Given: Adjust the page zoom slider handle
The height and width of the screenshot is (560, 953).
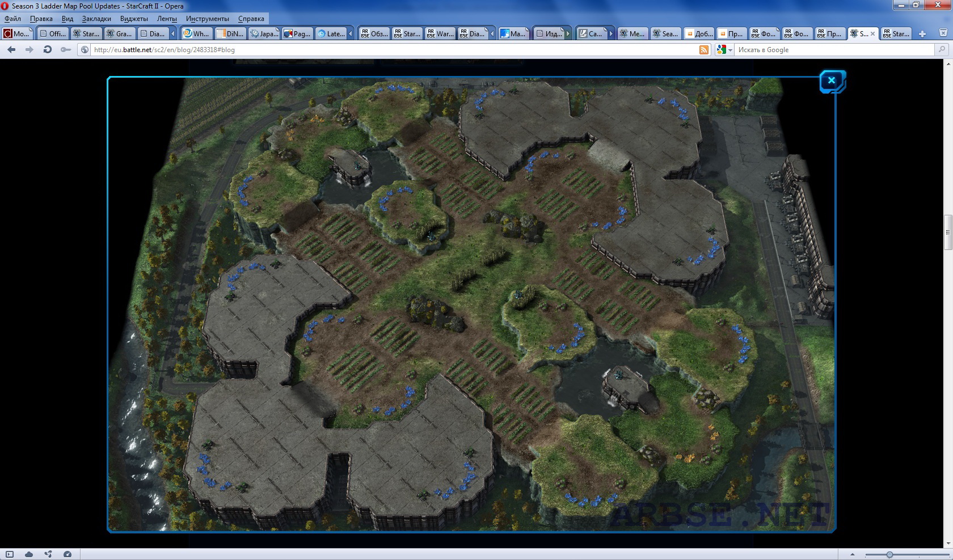Looking at the screenshot, I should click(x=889, y=554).
